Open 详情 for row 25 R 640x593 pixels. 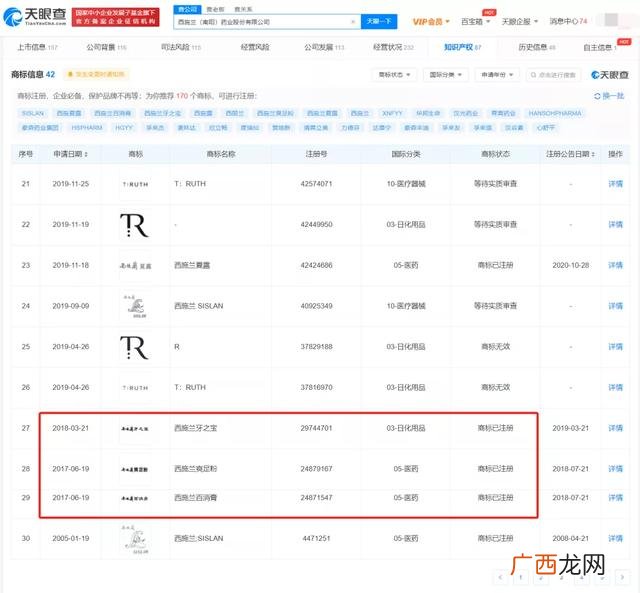coord(615,347)
